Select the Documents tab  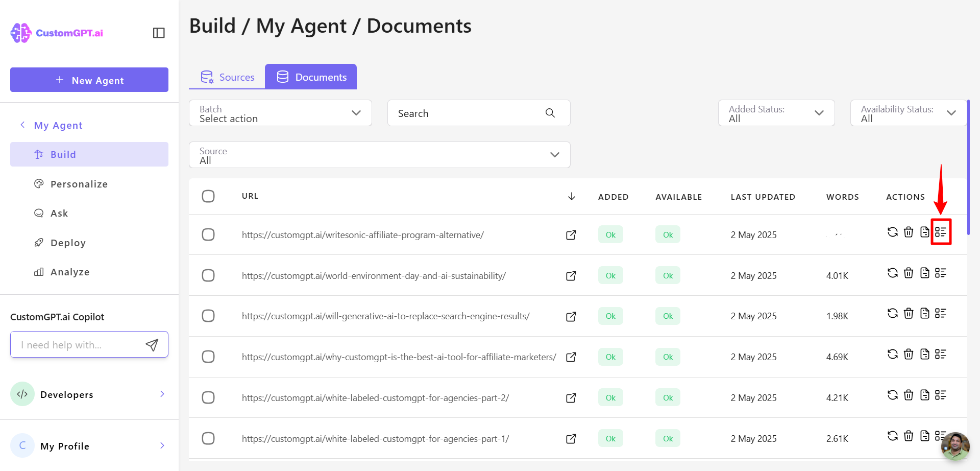311,77
